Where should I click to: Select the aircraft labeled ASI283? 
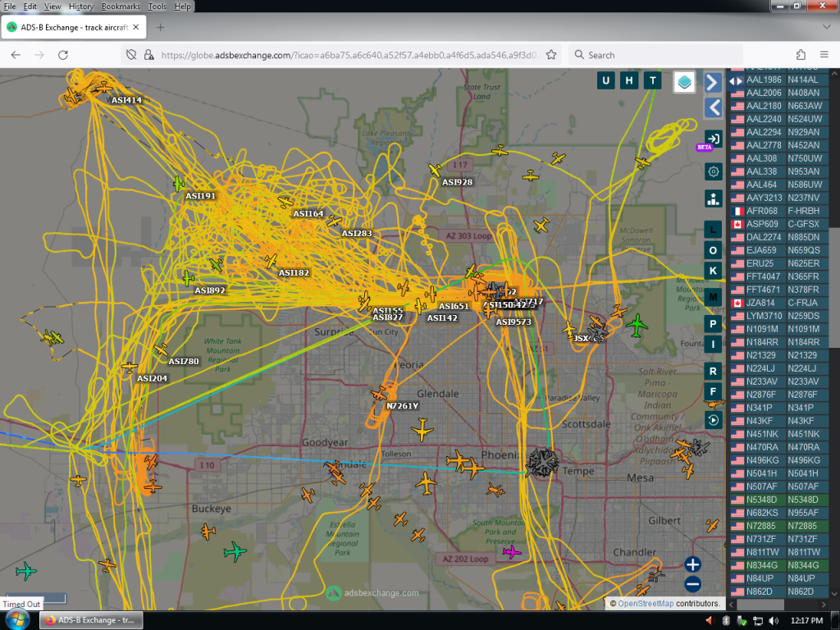pos(335,221)
